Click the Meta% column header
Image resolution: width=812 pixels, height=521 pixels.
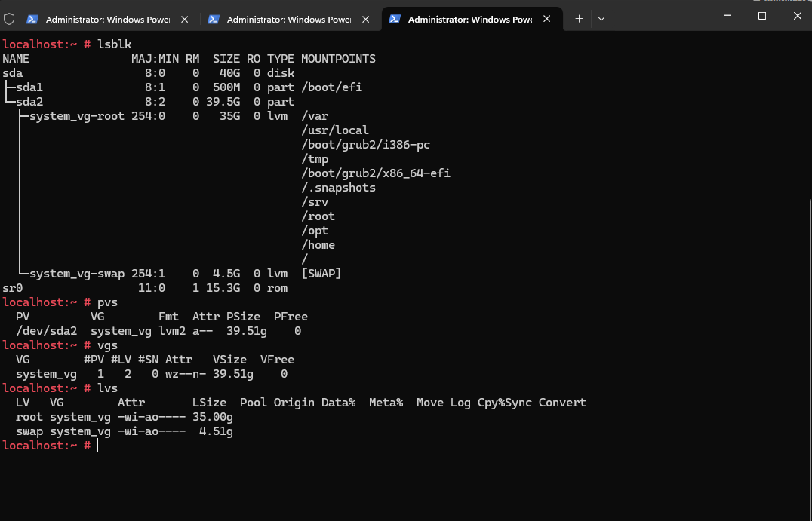386,403
